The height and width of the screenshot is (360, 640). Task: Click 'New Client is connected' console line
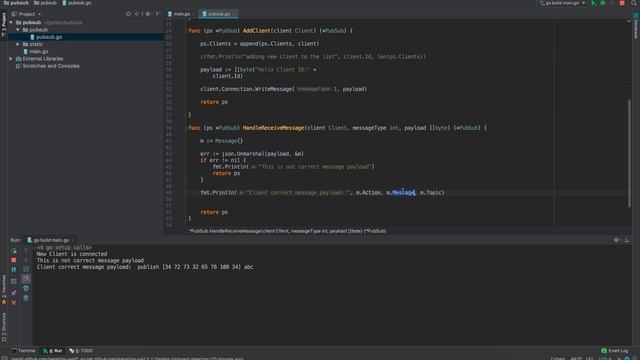coord(72,254)
